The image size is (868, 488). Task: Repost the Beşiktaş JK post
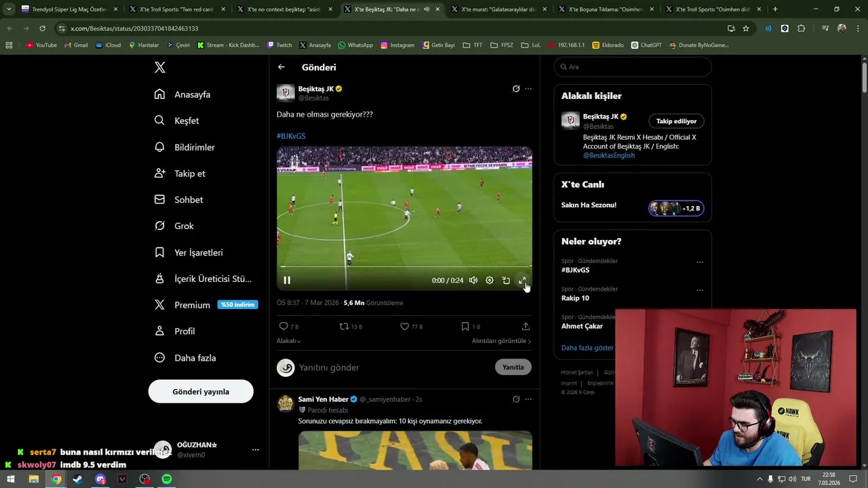point(351,326)
